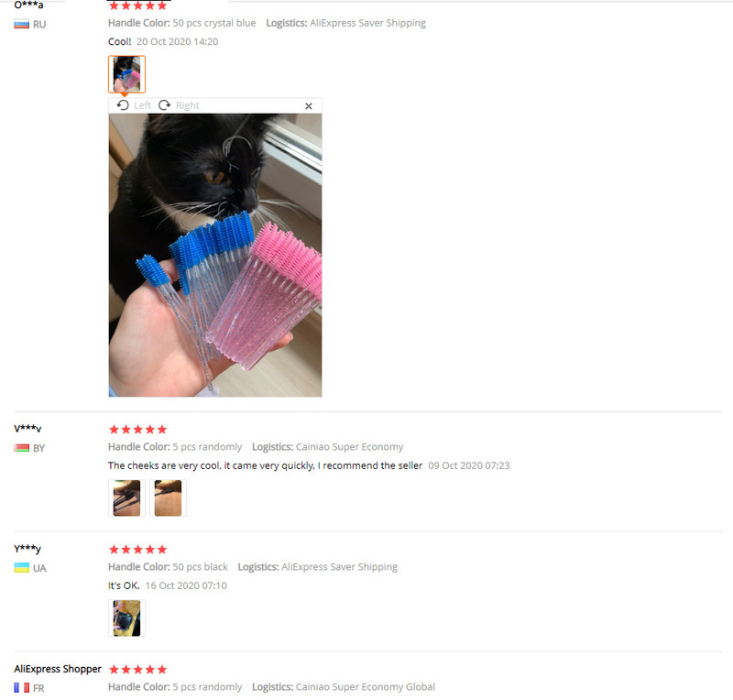Click the five-star rating in V***v's review
733x700 pixels.
[138, 430]
